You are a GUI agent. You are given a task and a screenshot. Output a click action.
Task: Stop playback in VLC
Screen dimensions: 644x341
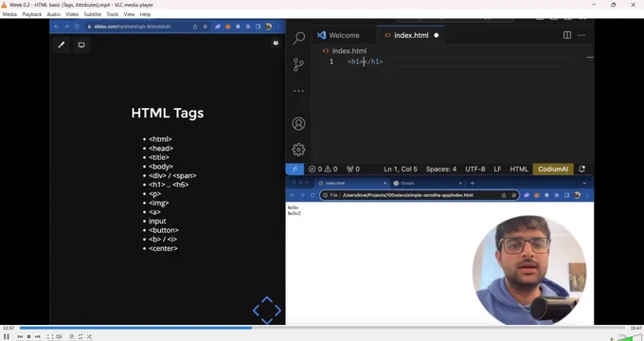(28, 336)
